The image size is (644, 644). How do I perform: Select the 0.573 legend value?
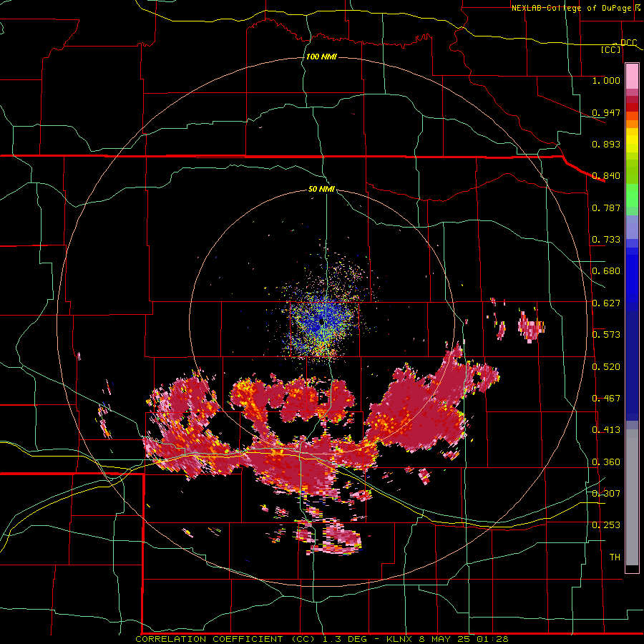(x=606, y=335)
